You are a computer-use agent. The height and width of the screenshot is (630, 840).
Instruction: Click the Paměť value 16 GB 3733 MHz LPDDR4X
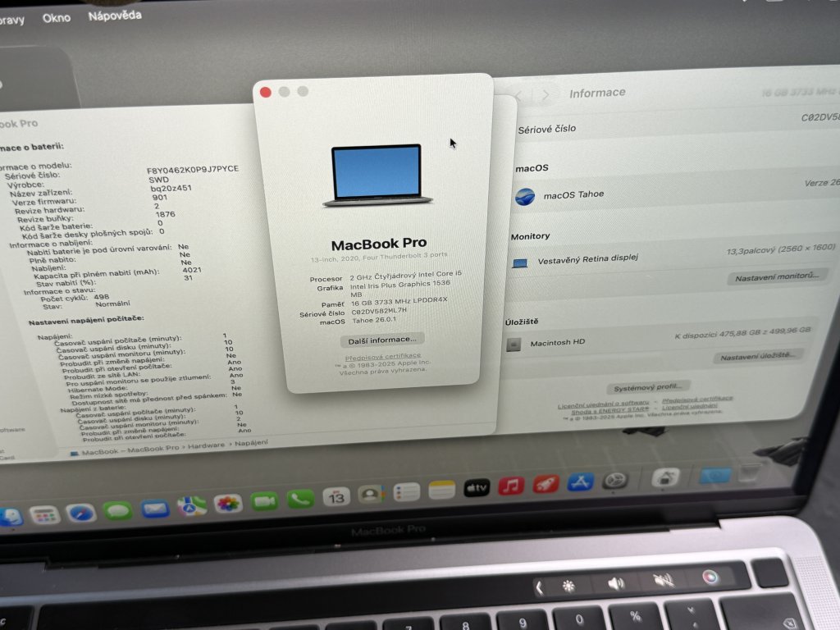pos(399,301)
